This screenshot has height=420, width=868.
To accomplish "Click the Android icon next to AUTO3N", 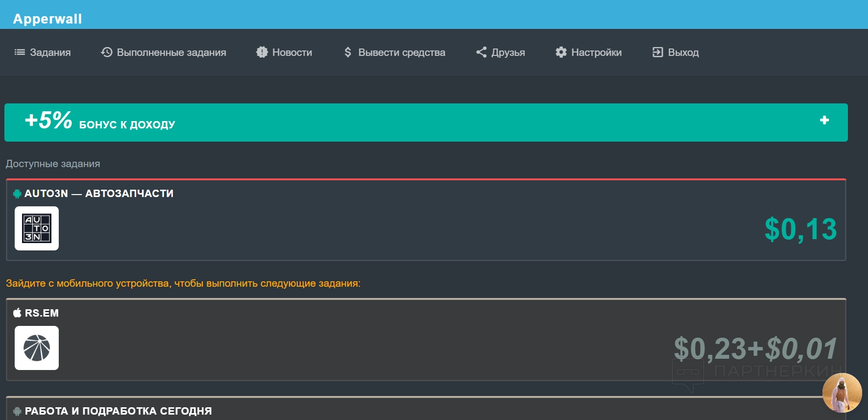I will (x=17, y=194).
